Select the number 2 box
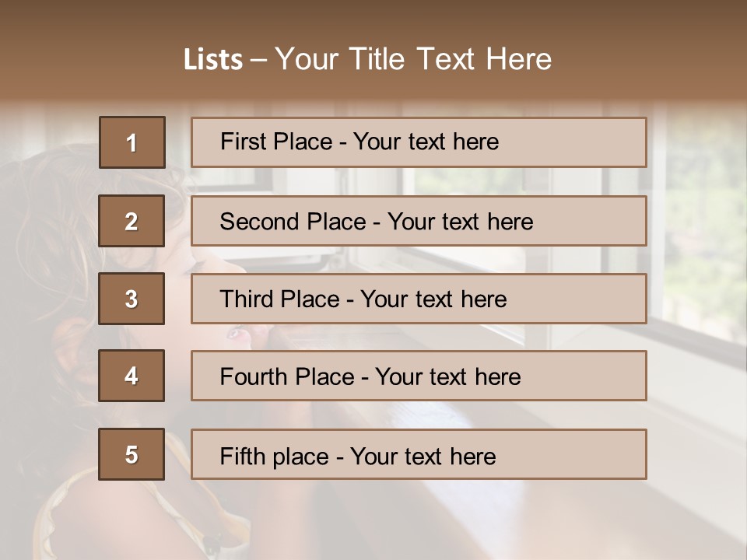 [132, 221]
